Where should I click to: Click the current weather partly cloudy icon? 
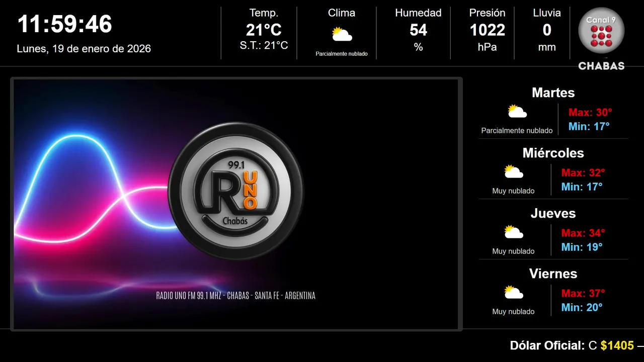coord(342,34)
